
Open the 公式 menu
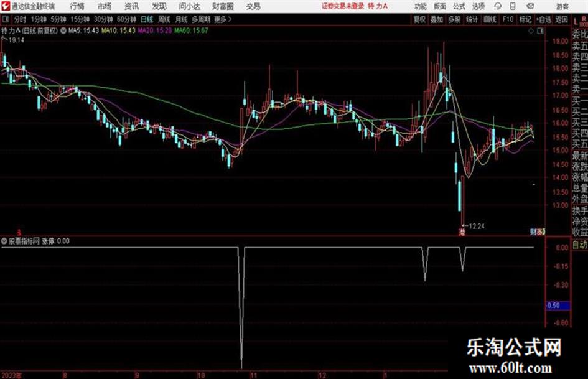tap(459, 6)
